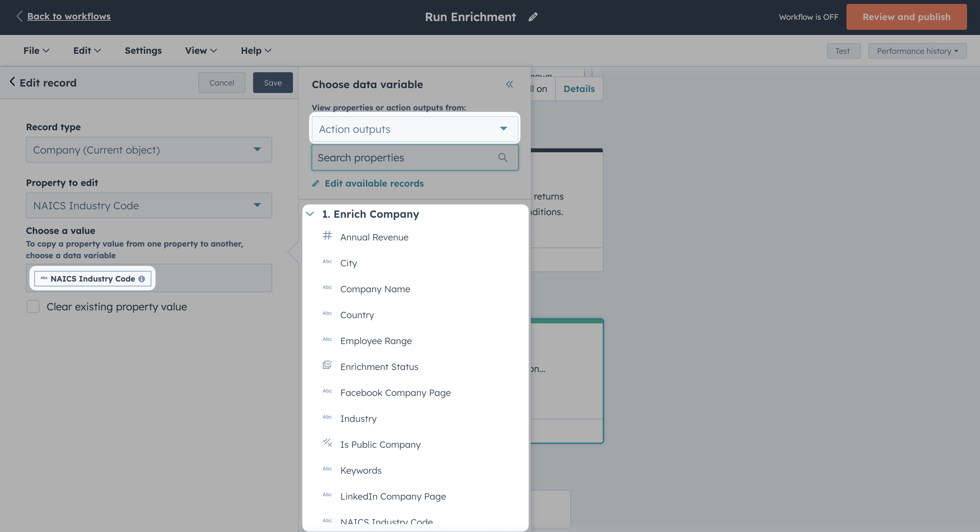Screen dimensions: 980x532
Task: Open the Settings menu item
Action: (143, 51)
